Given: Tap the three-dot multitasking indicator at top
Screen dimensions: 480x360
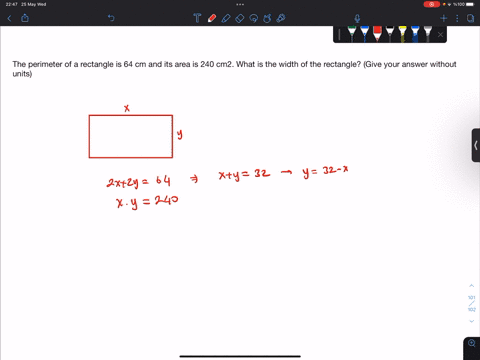Looking at the screenshot, I should (240, 4).
